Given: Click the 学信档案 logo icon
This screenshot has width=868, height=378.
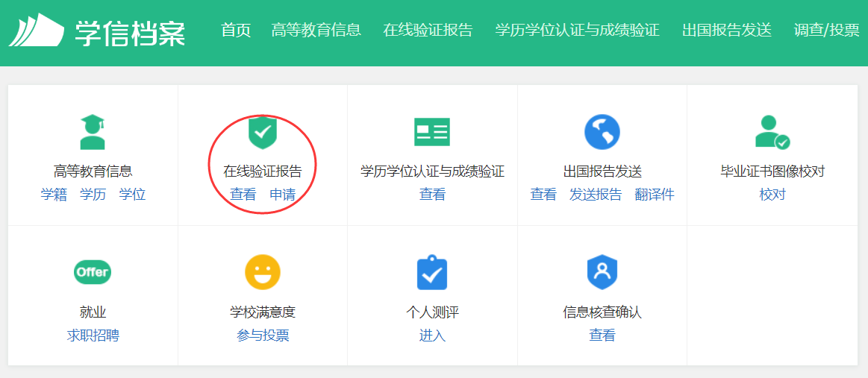Looking at the screenshot, I should point(36,31).
